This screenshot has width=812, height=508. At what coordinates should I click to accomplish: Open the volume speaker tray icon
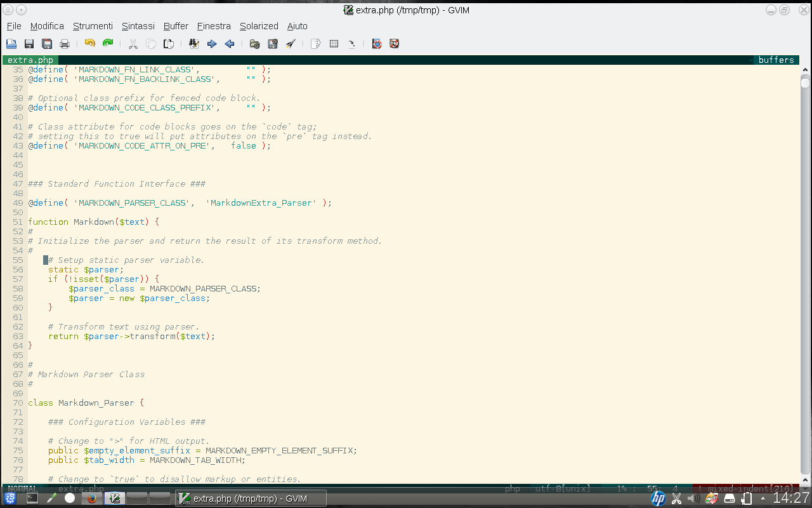[693, 498]
